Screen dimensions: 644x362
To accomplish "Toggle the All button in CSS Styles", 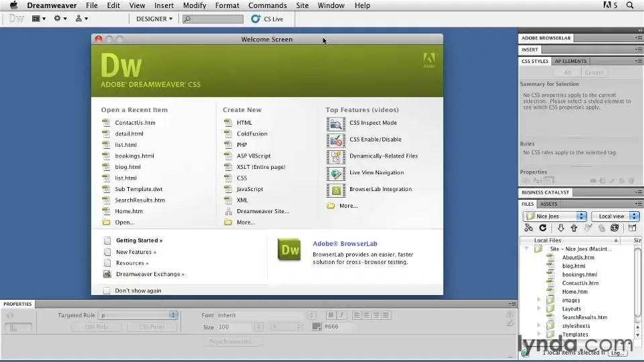I will [x=568, y=72].
